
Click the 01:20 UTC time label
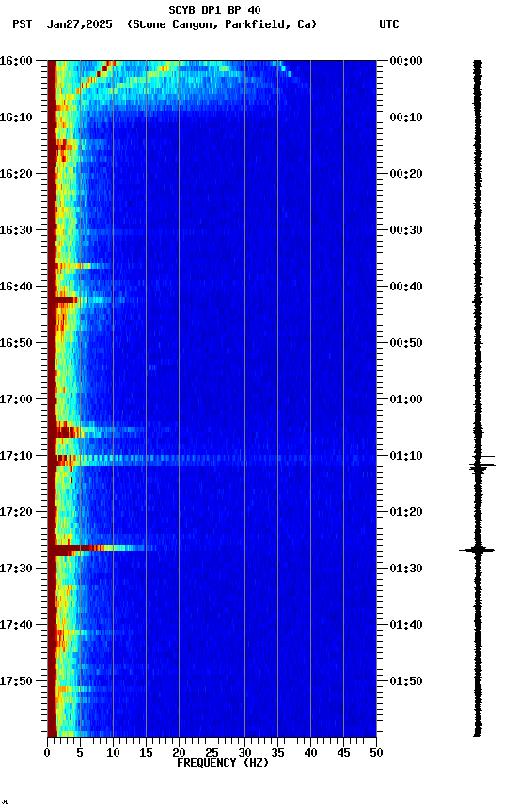coord(406,512)
